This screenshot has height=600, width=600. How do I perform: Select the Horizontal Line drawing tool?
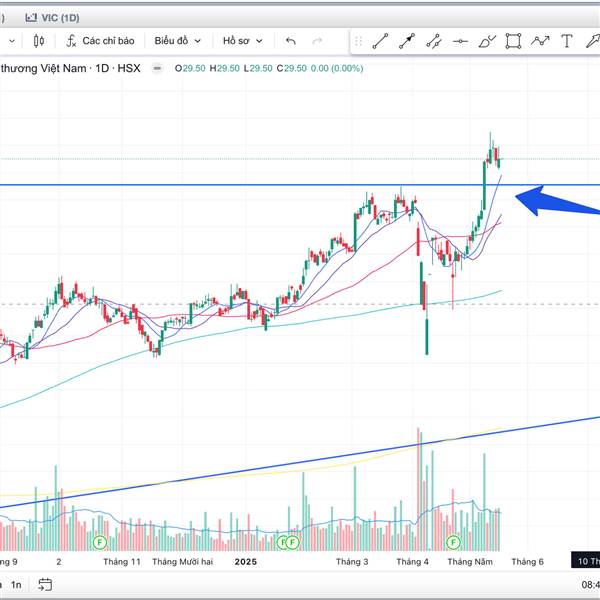pyautogui.click(x=460, y=41)
